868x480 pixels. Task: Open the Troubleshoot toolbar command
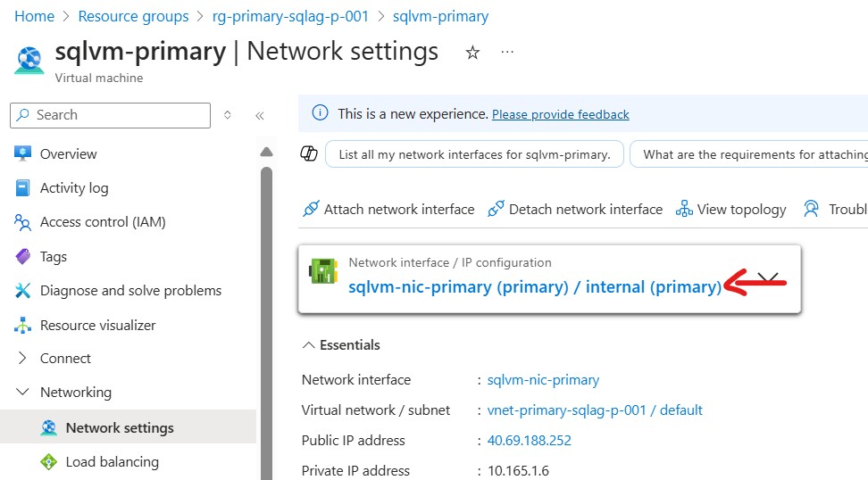tap(835, 209)
